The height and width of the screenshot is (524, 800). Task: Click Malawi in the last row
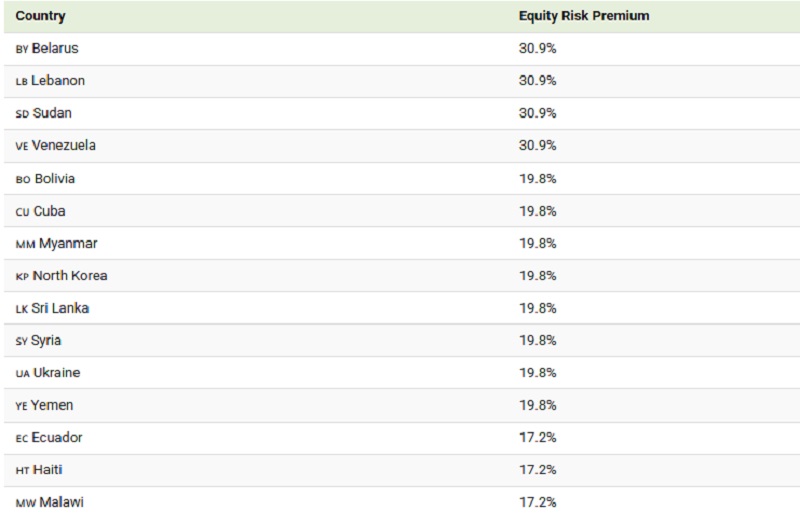point(60,502)
